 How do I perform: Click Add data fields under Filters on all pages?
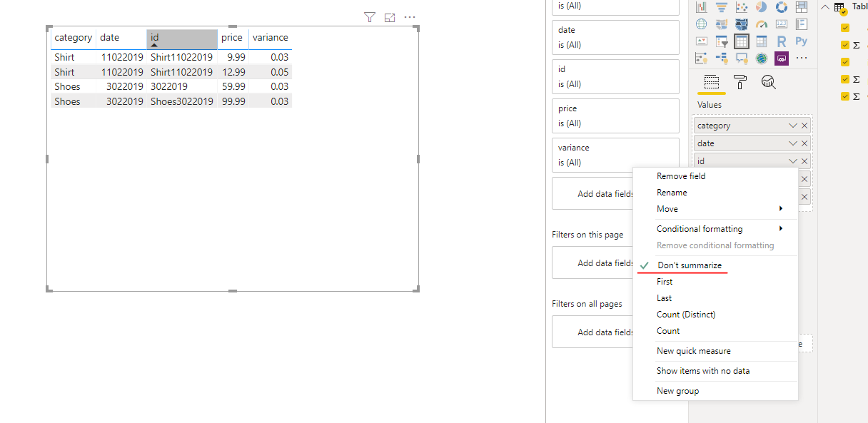(592, 332)
